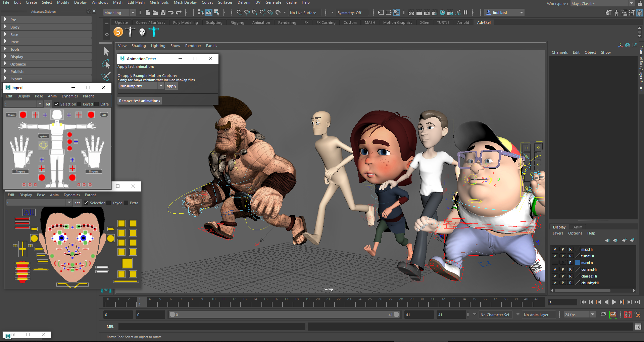Enable the Keyed checkbox in face picker
This screenshot has height=342, width=644.
point(109,203)
